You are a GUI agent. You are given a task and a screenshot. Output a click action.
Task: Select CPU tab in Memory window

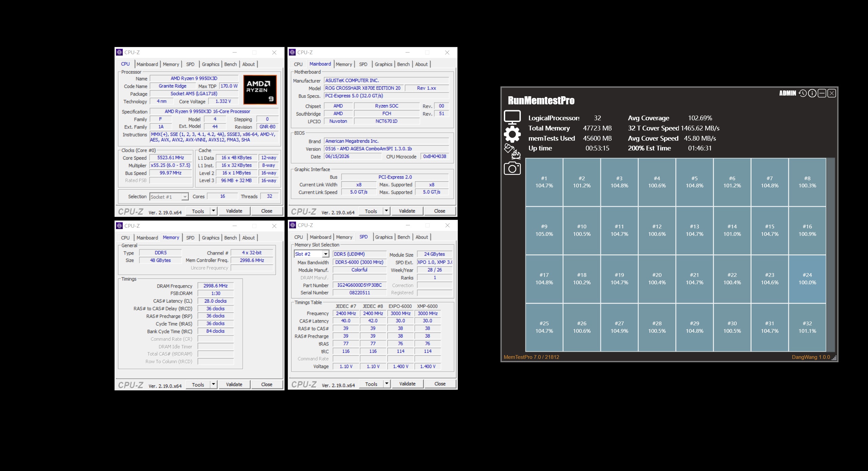coord(125,238)
